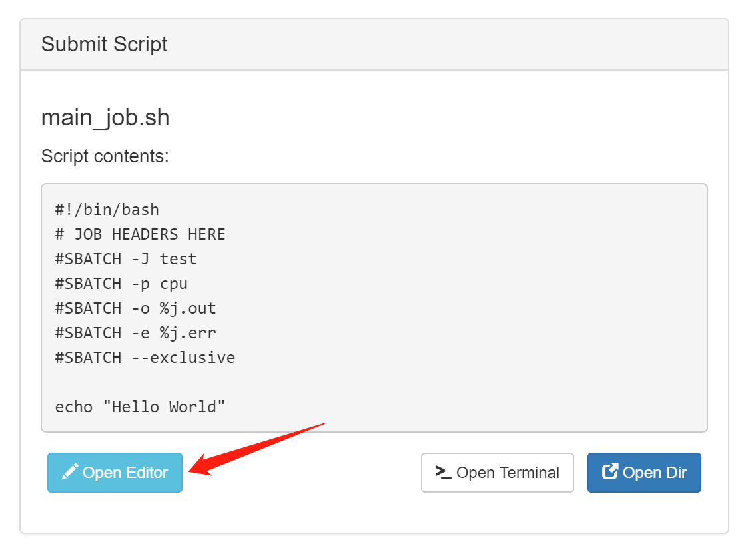Click the #!/bin/bash shebang line

pyautogui.click(x=107, y=210)
